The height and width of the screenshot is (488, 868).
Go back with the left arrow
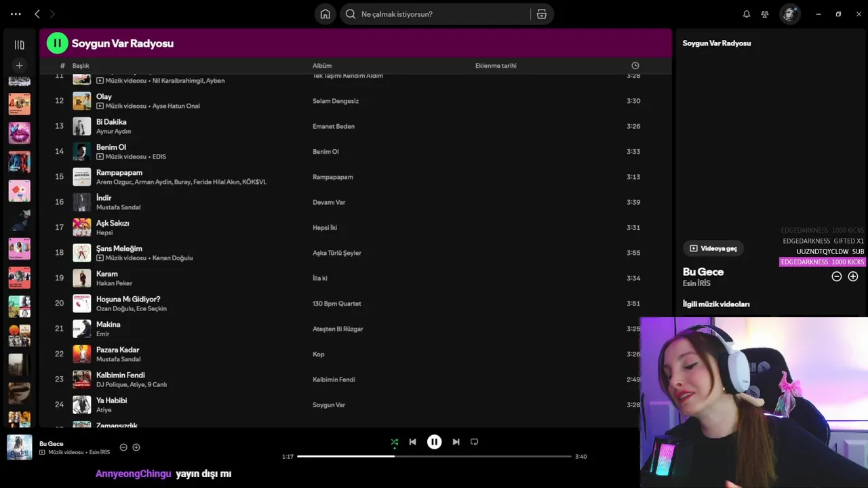point(37,14)
